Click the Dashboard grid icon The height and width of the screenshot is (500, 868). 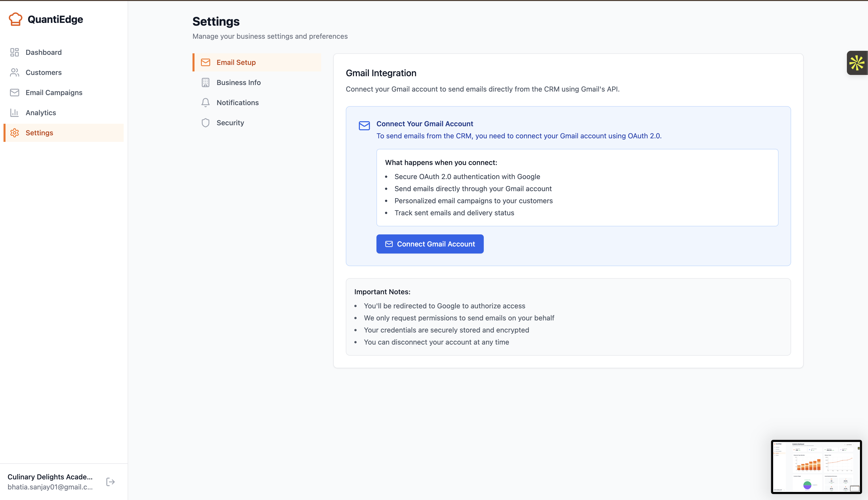point(14,52)
